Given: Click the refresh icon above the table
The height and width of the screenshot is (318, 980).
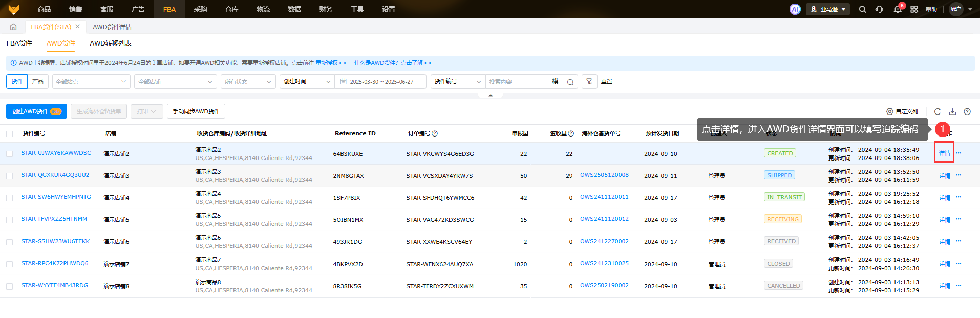Looking at the screenshot, I should [937, 111].
